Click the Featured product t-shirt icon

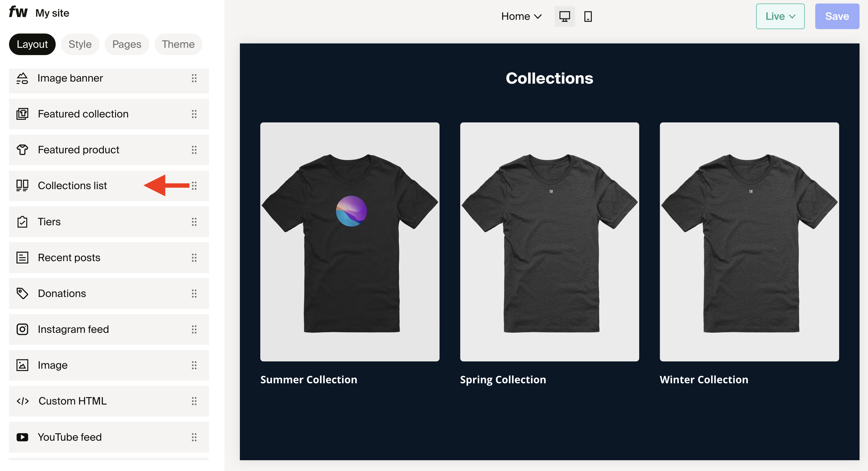pyautogui.click(x=22, y=150)
